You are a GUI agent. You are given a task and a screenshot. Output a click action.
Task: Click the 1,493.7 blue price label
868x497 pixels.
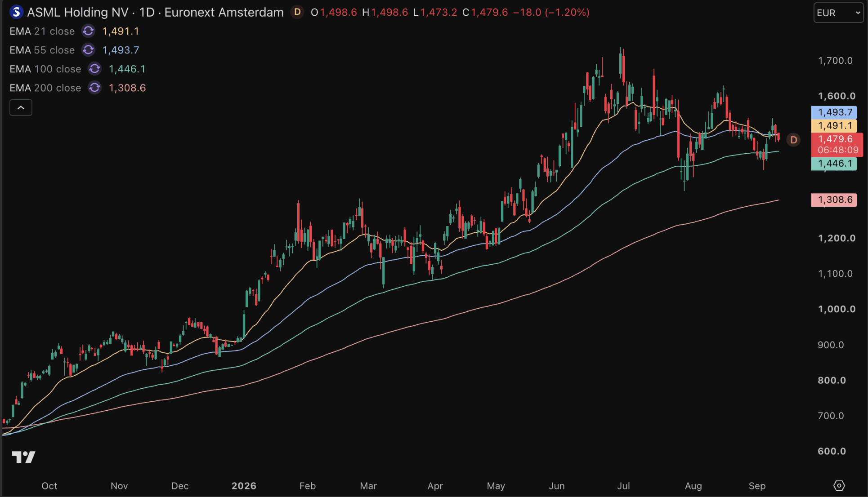coord(834,112)
